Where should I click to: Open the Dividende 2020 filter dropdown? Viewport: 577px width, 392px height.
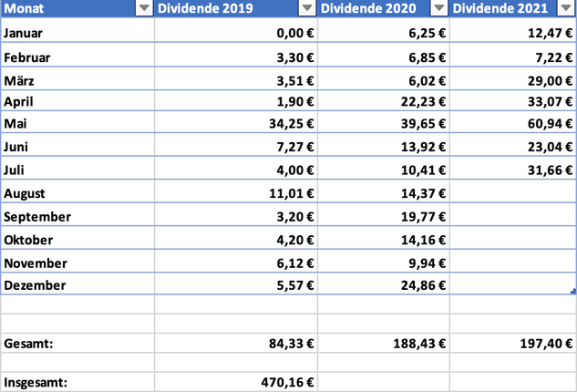click(439, 8)
